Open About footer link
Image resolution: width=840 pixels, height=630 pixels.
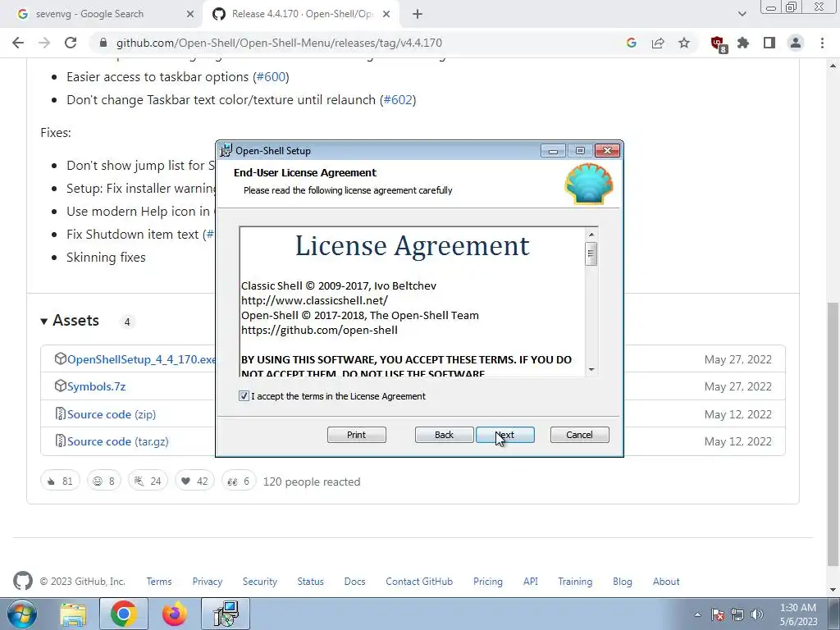click(x=666, y=582)
